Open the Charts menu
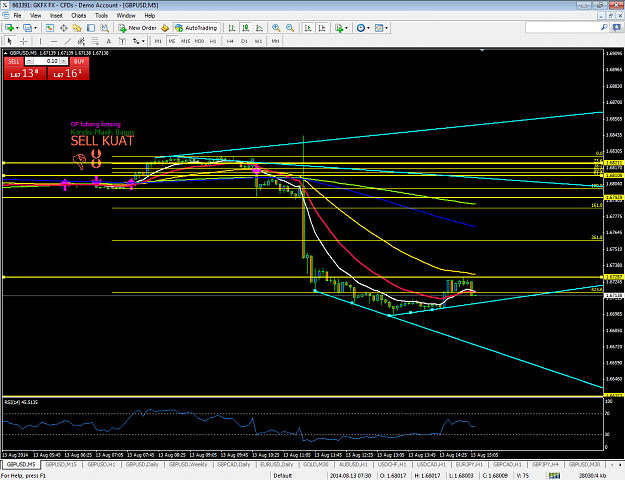Viewport: 625px width, 480px height. click(x=79, y=16)
